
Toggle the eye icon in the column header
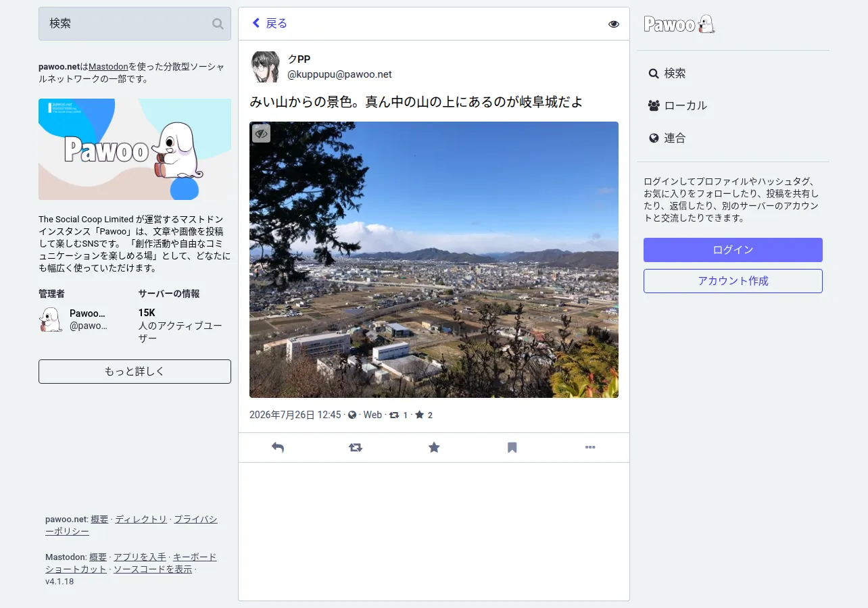[x=614, y=24]
